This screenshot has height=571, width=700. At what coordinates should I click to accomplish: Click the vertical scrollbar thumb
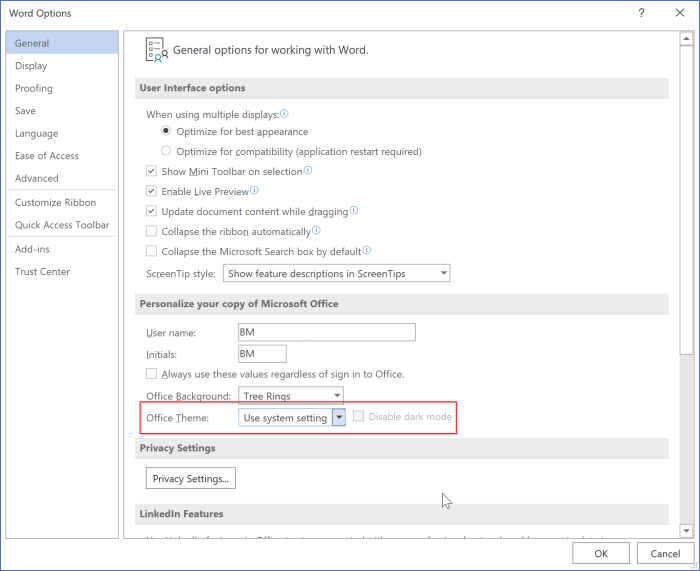tap(686, 200)
